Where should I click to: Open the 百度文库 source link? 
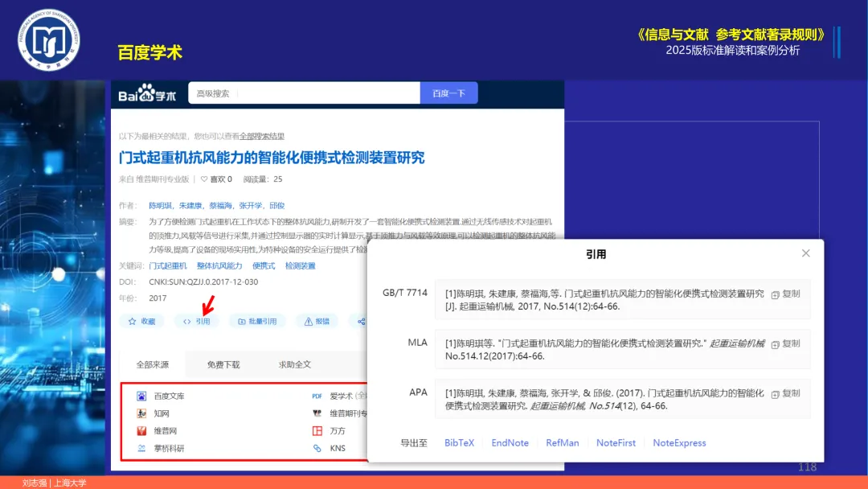(x=169, y=396)
